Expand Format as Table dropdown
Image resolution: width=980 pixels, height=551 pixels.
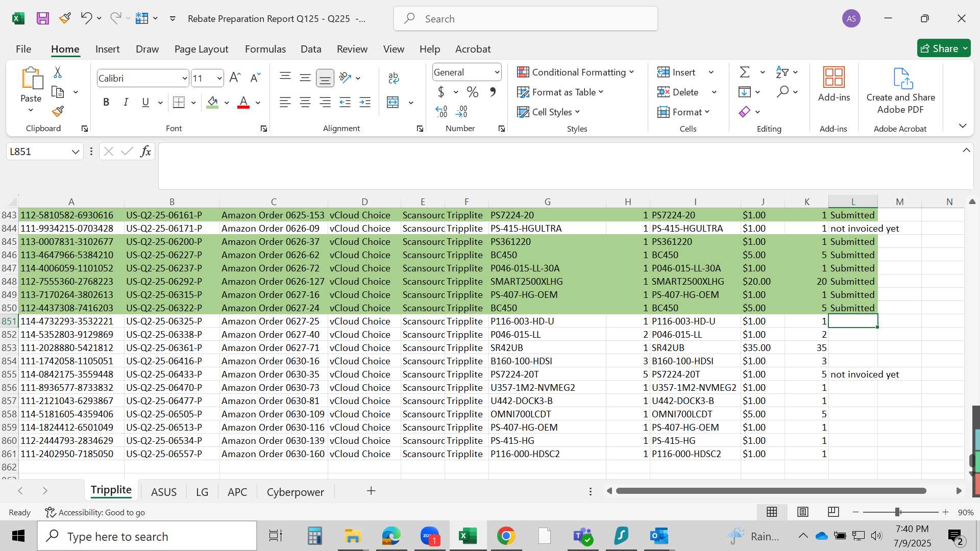point(601,92)
